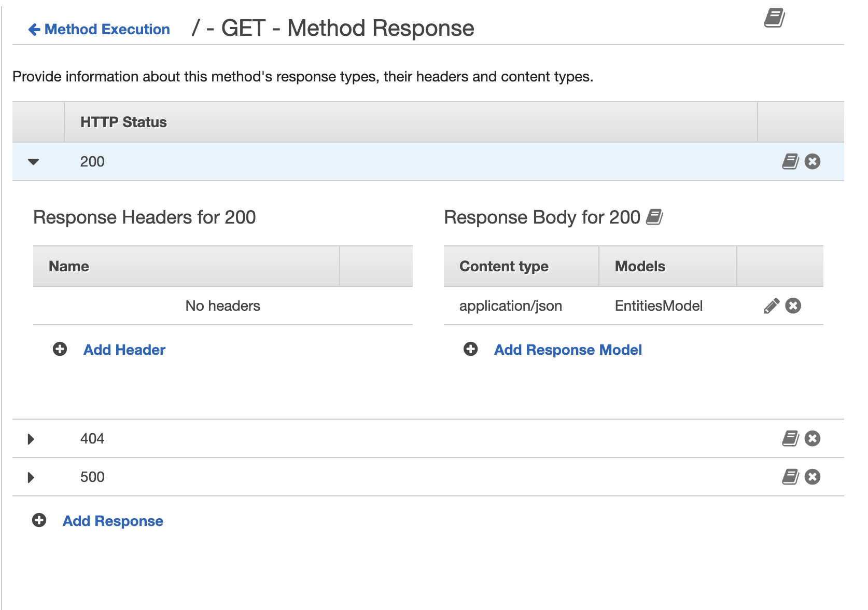This screenshot has height=610, width=868.
Task: Delete the 500 response with its X icon
Action: click(x=812, y=477)
